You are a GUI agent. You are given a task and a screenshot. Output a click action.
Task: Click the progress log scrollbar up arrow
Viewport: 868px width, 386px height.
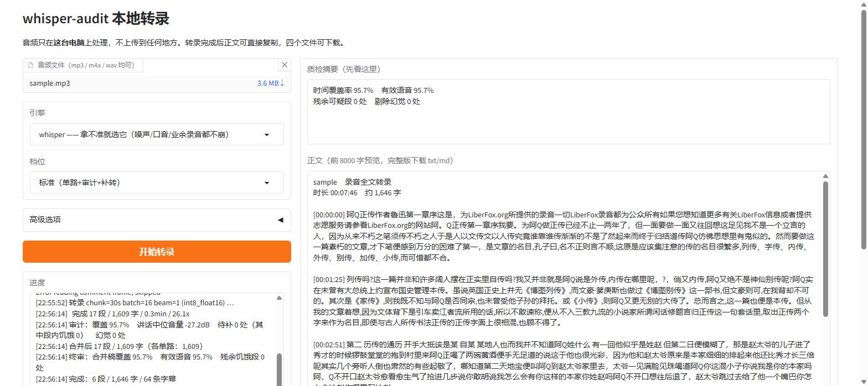(x=279, y=298)
